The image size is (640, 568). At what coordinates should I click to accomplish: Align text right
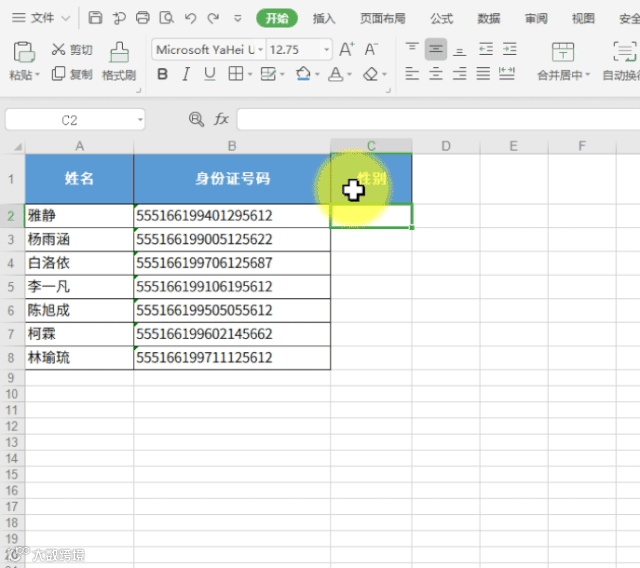click(460, 74)
